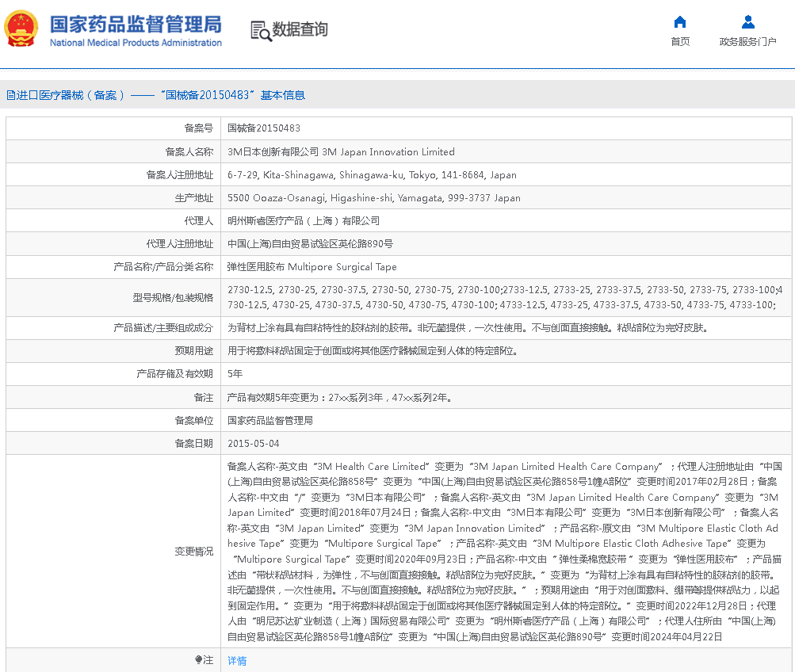Click the 产品有效期5年变更为 remark value
Viewport: 795px width, 672px height.
point(339,398)
